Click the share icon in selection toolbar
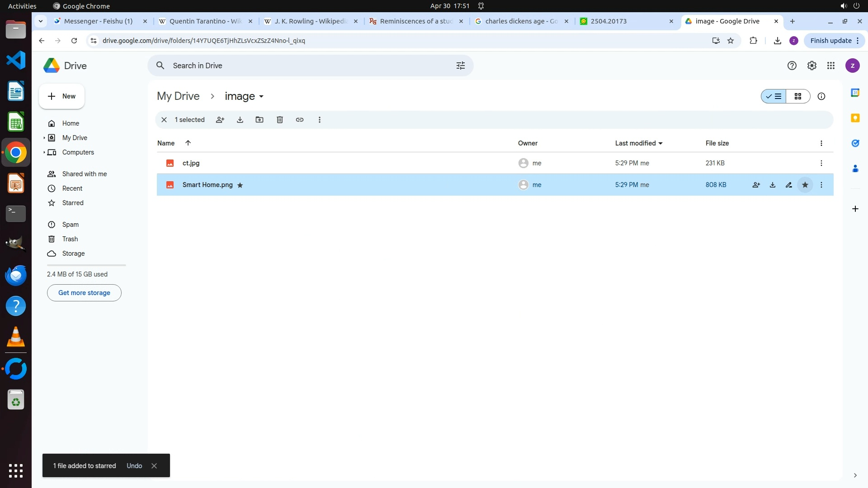 click(x=220, y=120)
